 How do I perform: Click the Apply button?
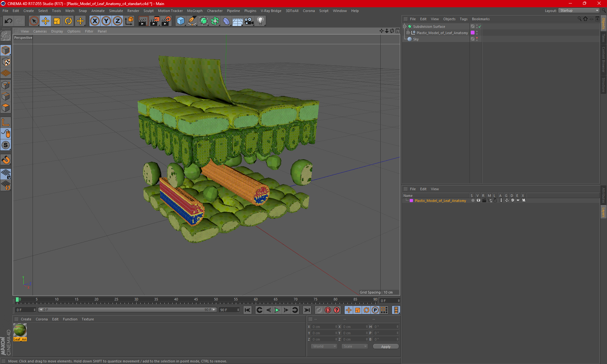coord(386,347)
